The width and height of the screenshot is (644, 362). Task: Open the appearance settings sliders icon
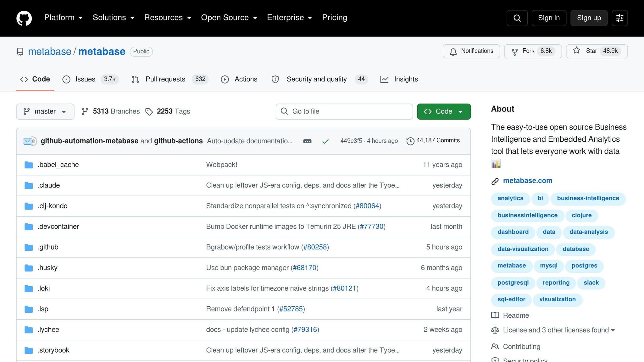(x=620, y=18)
